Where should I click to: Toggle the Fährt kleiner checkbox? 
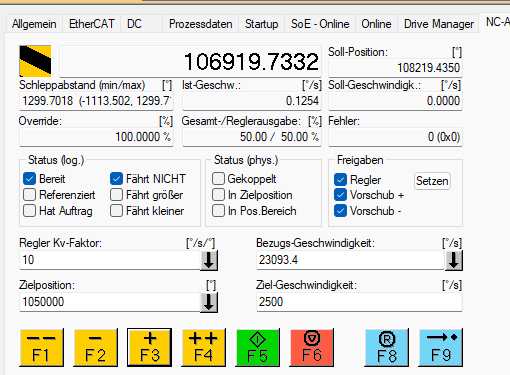coord(116,211)
